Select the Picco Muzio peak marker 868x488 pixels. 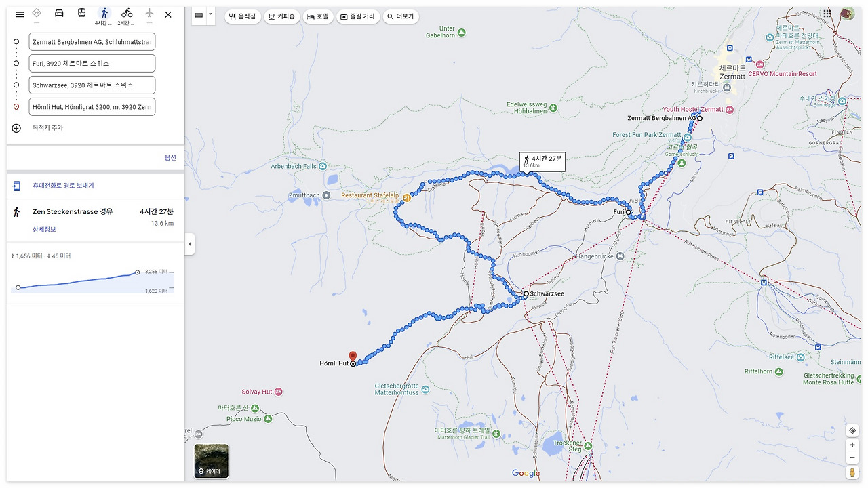click(268, 419)
